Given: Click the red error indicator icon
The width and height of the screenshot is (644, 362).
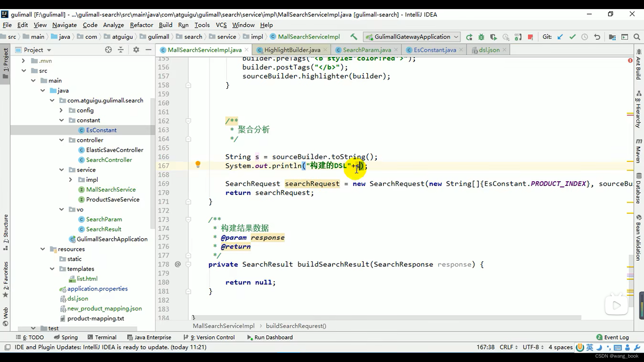Looking at the screenshot, I should pos(630,60).
